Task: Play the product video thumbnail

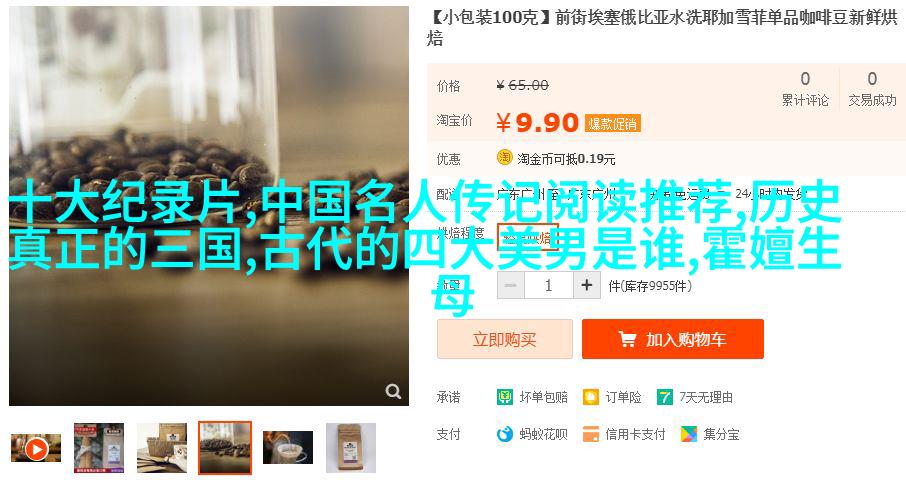Action: click(36, 448)
